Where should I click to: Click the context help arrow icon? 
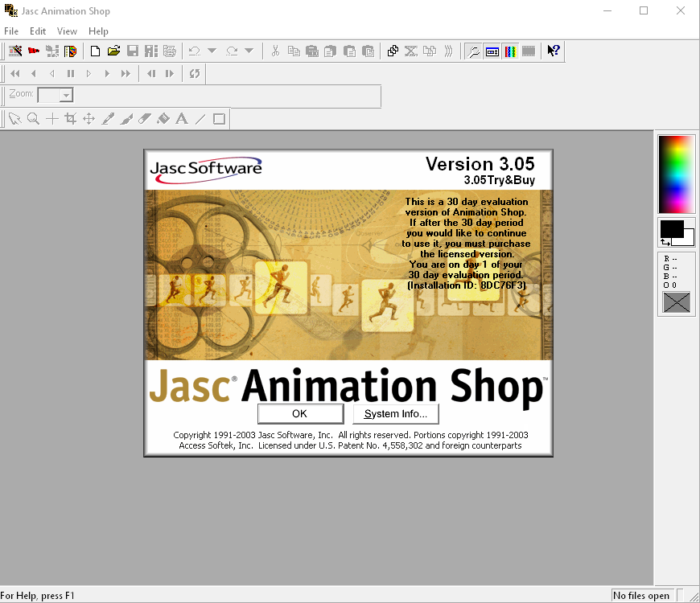[554, 51]
